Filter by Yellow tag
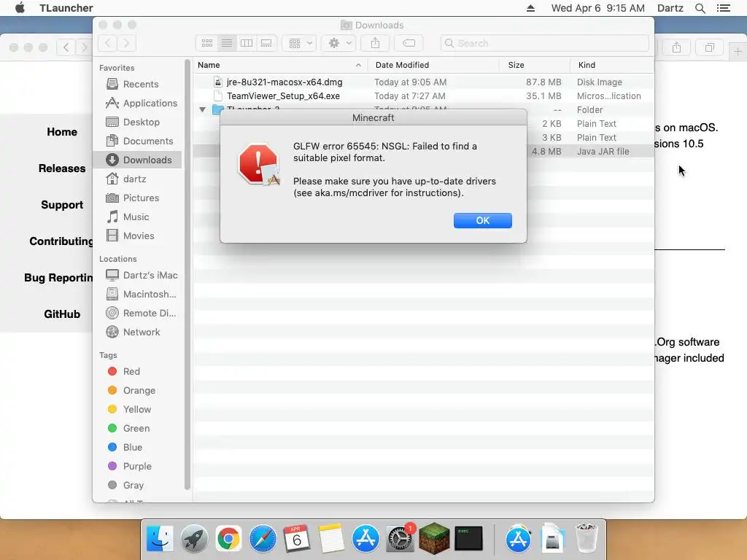747x560 pixels. [129, 410]
